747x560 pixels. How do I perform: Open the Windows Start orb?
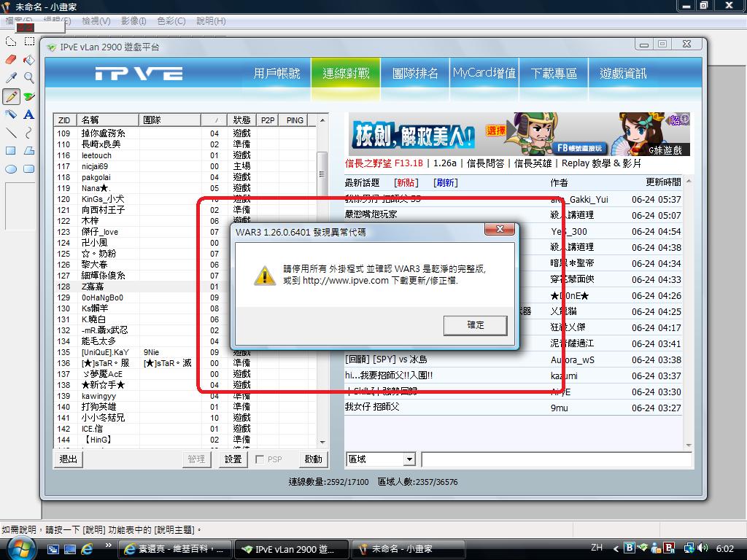click(x=21, y=549)
